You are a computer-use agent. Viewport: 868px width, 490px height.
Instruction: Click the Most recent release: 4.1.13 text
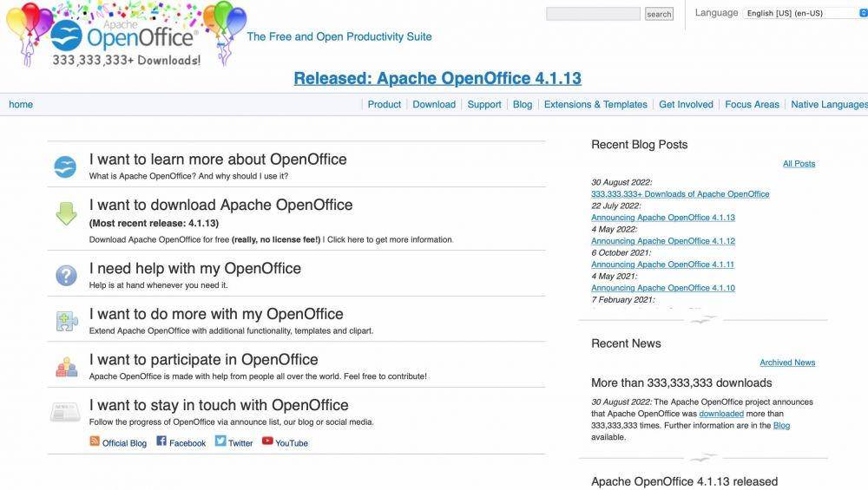click(x=154, y=224)
